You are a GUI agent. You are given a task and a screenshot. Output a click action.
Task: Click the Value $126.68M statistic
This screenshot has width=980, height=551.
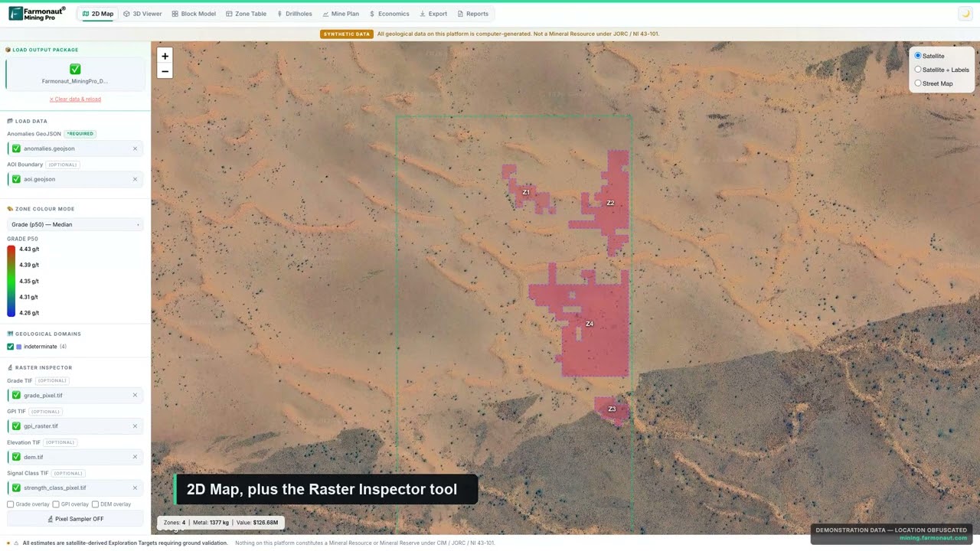tap(257, 523)
